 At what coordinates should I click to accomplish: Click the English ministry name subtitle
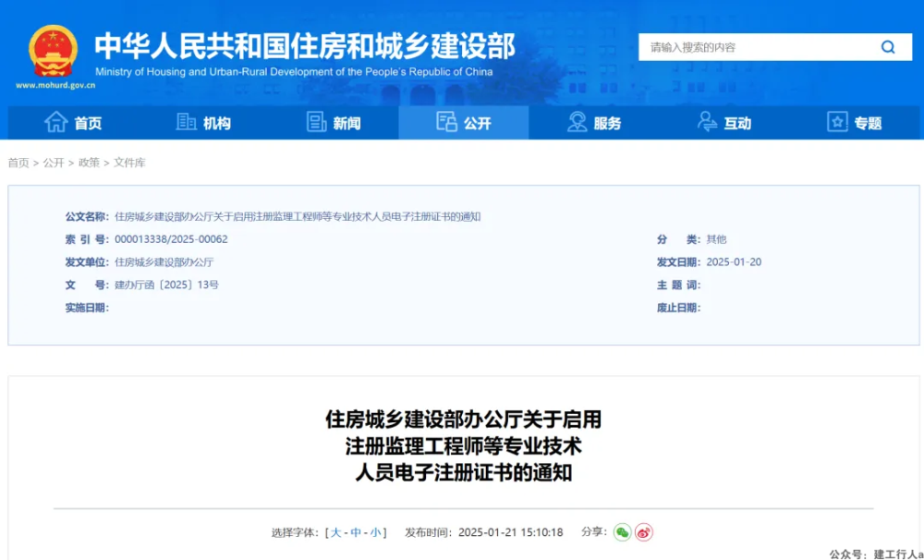pos(294,72)
